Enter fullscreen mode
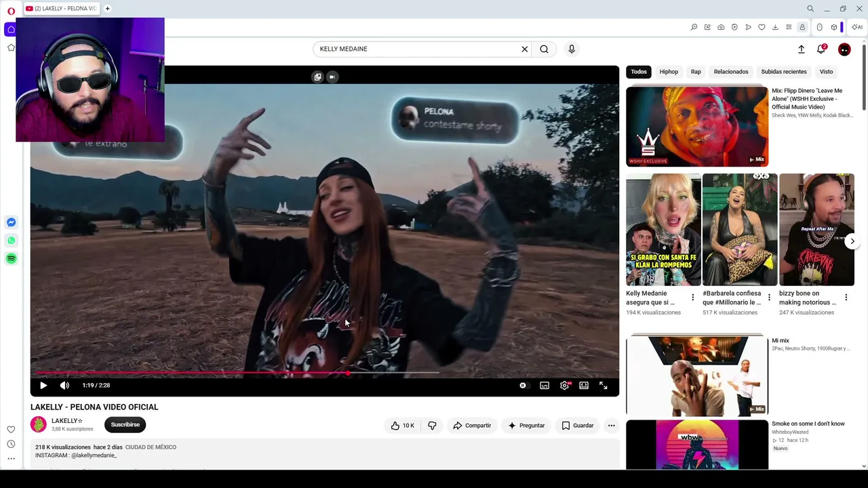 coord(604,385)
